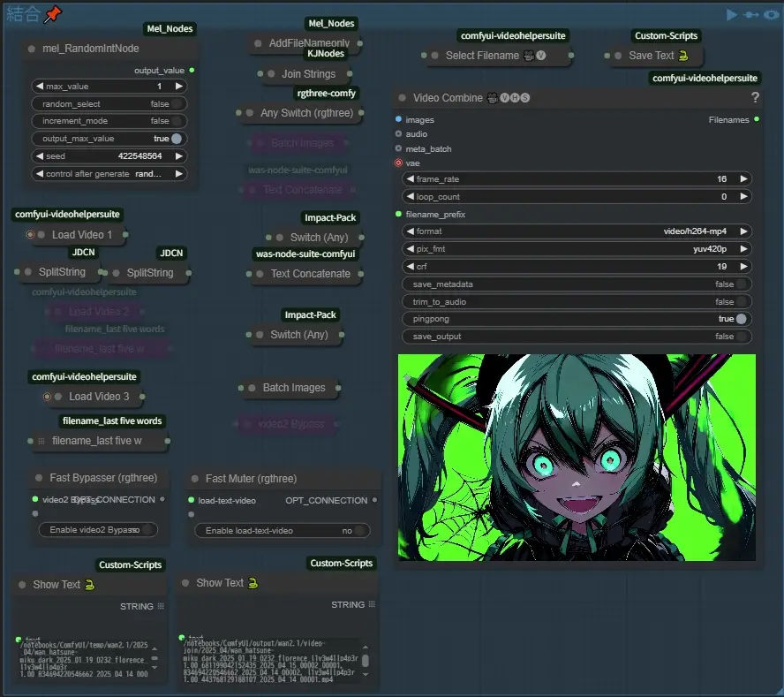
Task: Click the red ring input on Load Video 1
Action: tap(30, 234)
